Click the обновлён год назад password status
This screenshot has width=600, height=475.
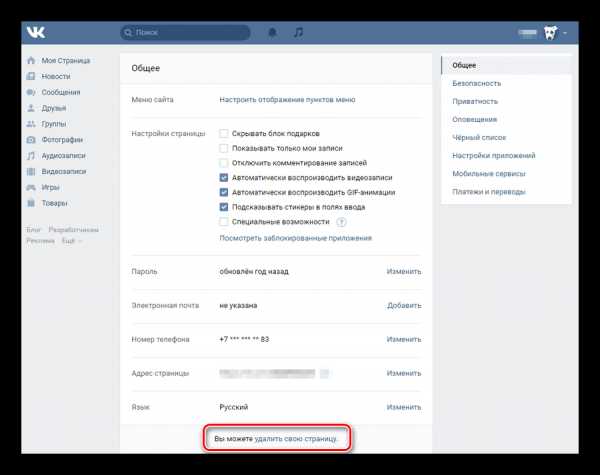[254, 271]
